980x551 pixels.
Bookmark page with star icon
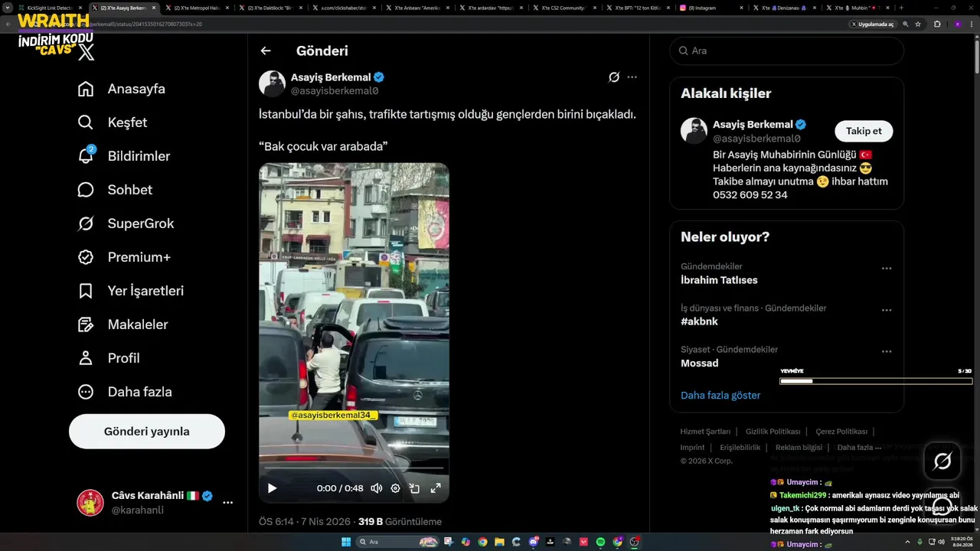tap(918, 24)
